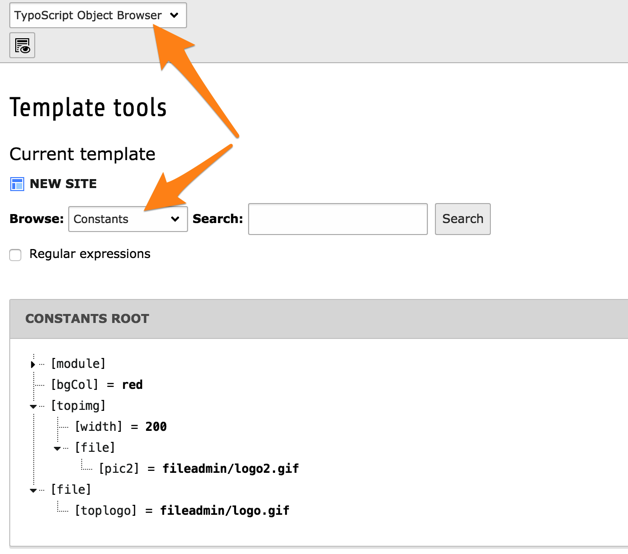Click the template icon beside NEW SITE
Screen dimensions: 628x554
pyautogui.click(x=17, y=184)
